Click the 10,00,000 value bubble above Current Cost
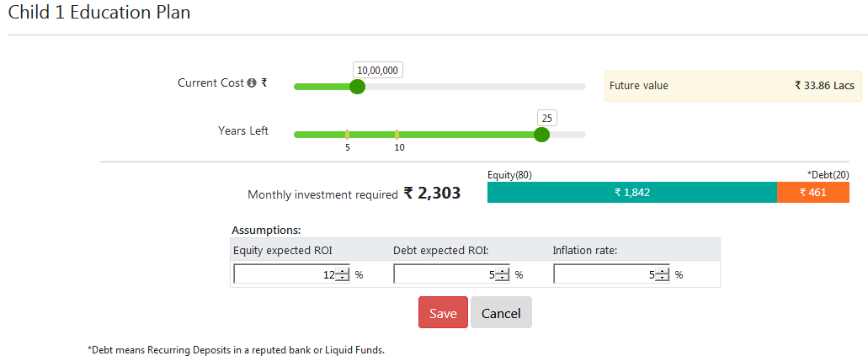This screenshot has width=868, height=361. (378, 71)
